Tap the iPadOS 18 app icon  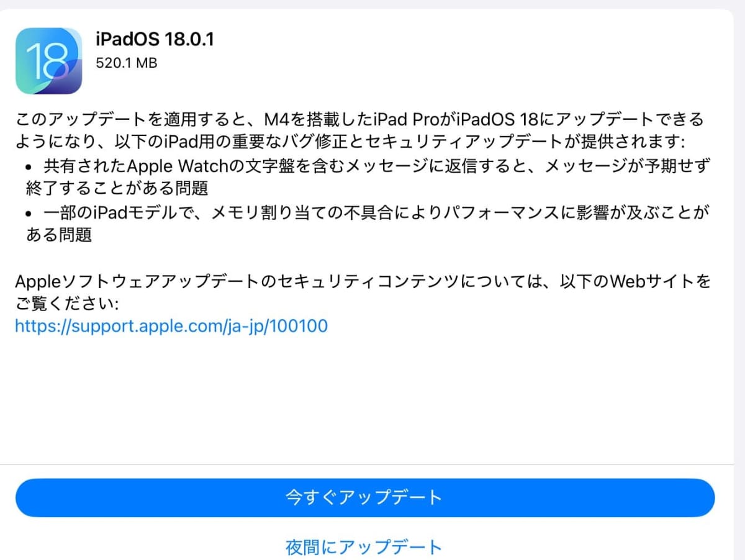[x=49, y=61]
